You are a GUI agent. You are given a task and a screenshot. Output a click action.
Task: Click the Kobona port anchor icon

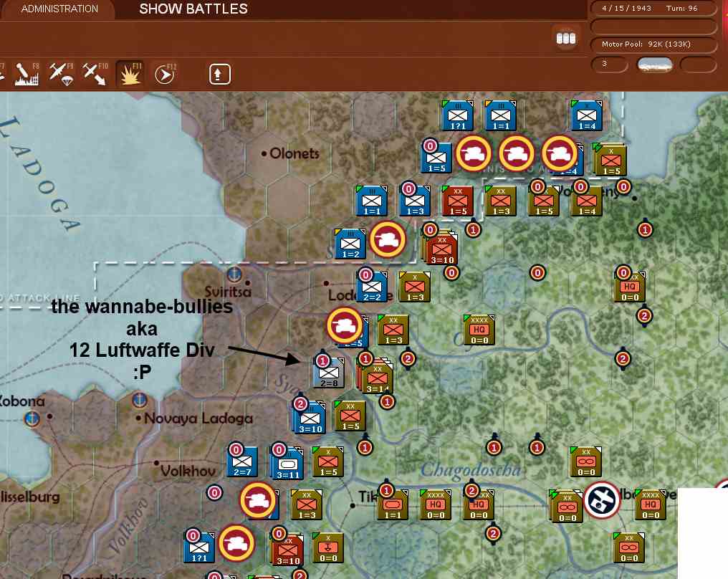coord(32,418)
